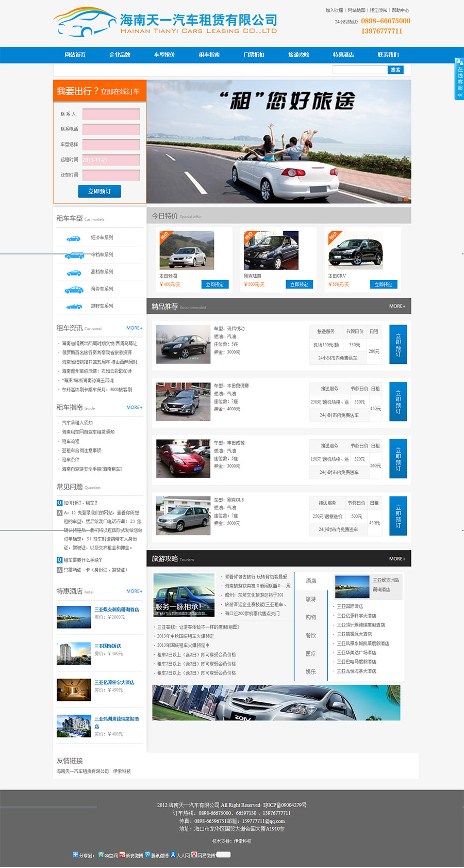Viewport: 464px width, 868px height.
Task: Open 车型报价 in the navigation bar
Action: (164, 55)
